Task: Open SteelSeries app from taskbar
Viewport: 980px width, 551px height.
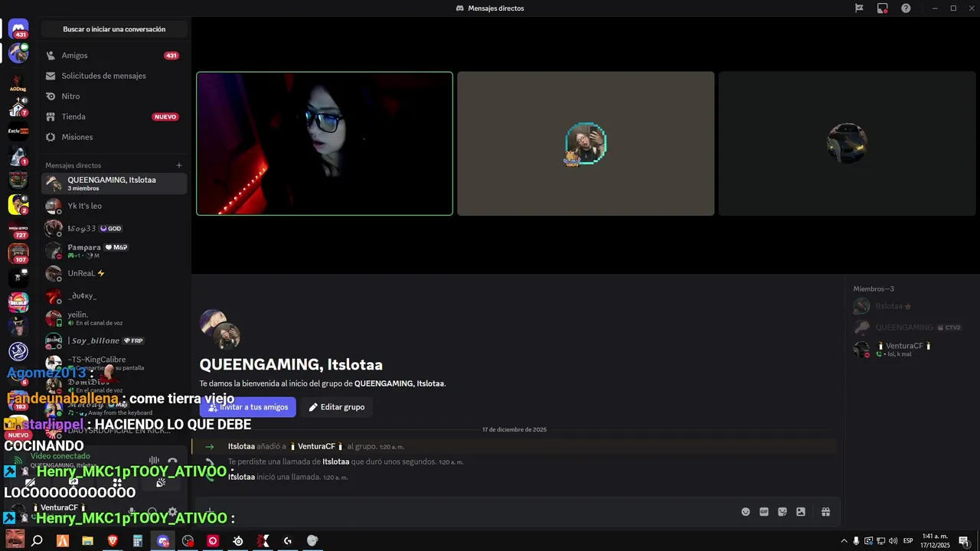Action: click(x=238, y=541)
